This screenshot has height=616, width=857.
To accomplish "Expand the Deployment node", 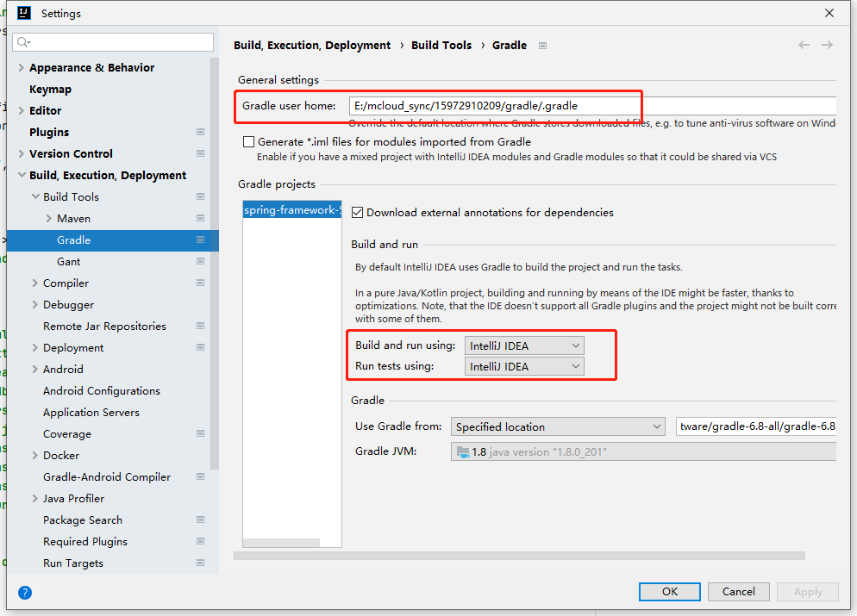I will (35, 347).
